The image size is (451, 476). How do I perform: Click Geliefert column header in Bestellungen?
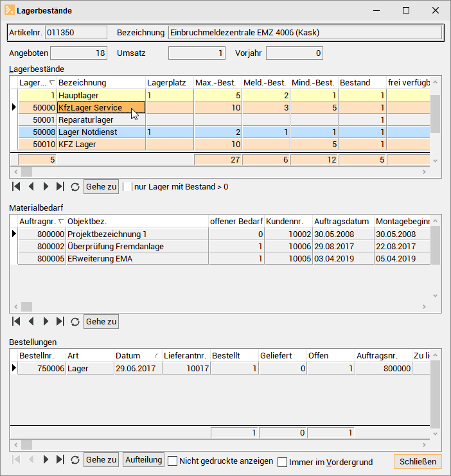tap(283, 355)
